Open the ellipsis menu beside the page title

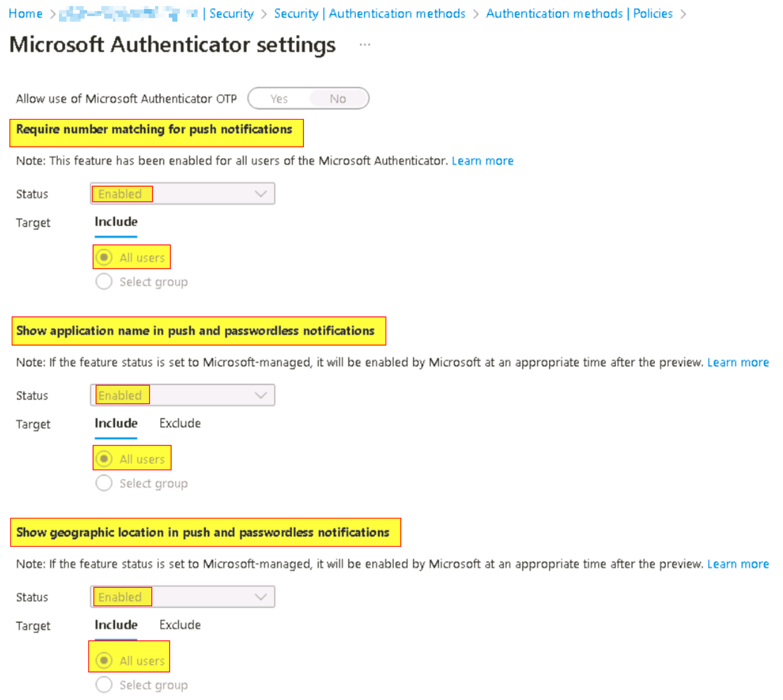[x=365, y=45]
